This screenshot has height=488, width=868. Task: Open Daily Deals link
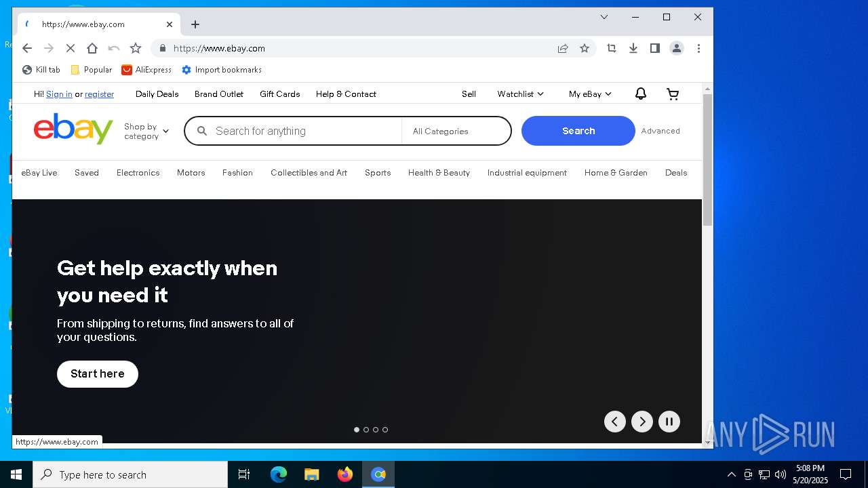click(157, 94)
